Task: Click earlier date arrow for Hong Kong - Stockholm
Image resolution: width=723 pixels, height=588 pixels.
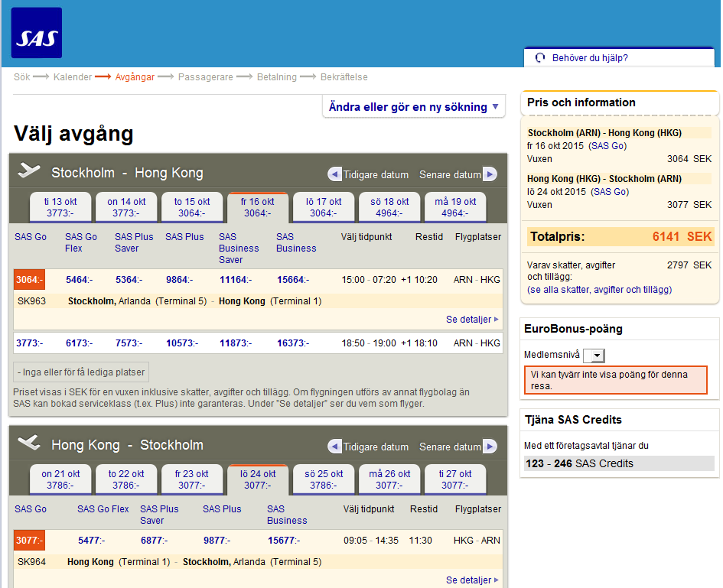Action: point(334,447)
